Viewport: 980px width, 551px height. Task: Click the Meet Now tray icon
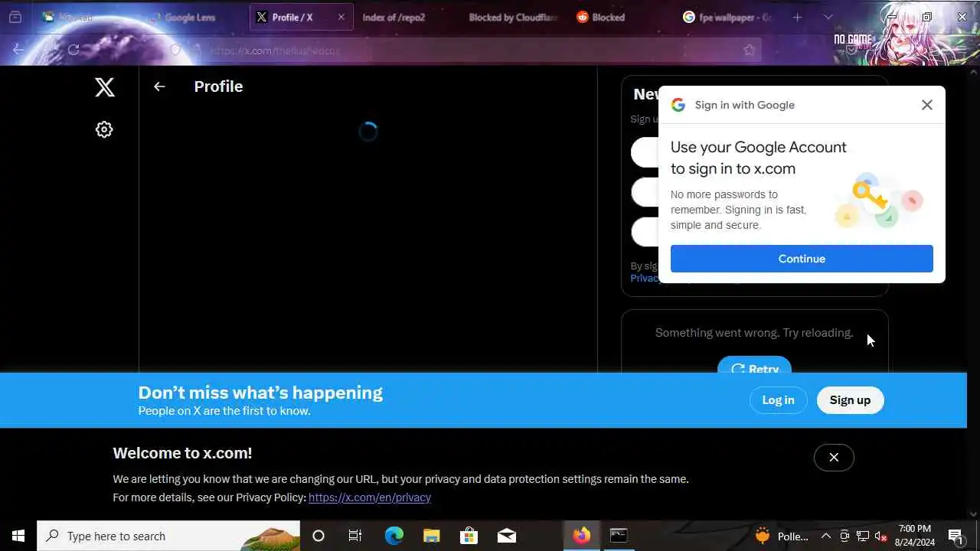844,536
